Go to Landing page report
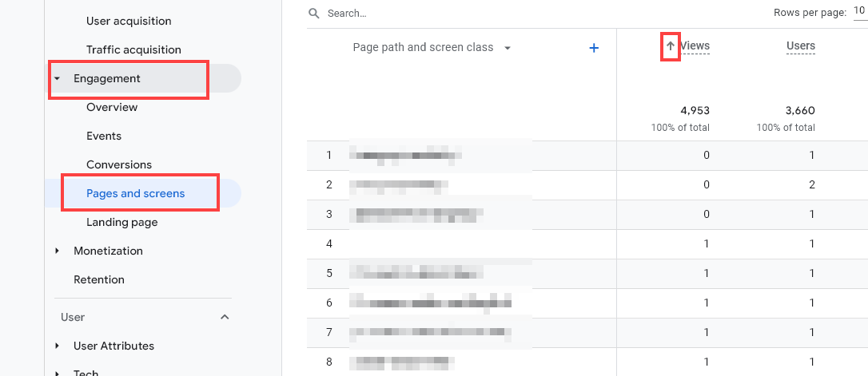This screenshot has height=376, width=868. tap(121, 222)
